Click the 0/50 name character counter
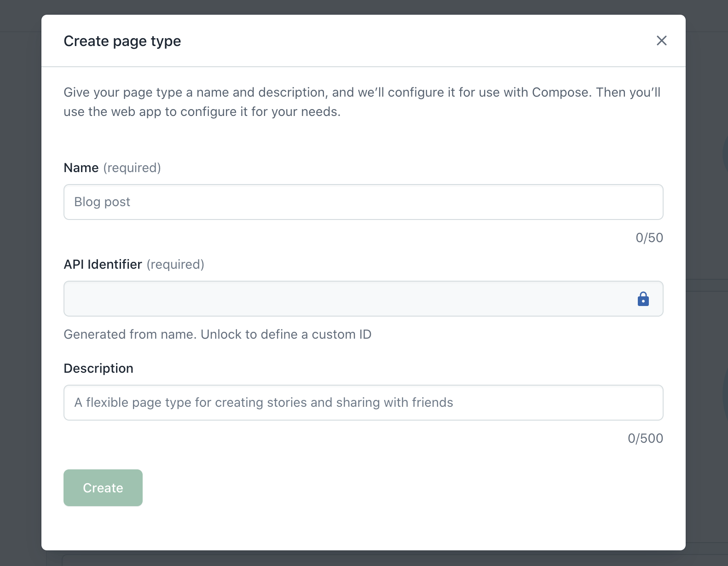This screenshot has width=728, height=566. pyautogui.click(x=649, y=238)
